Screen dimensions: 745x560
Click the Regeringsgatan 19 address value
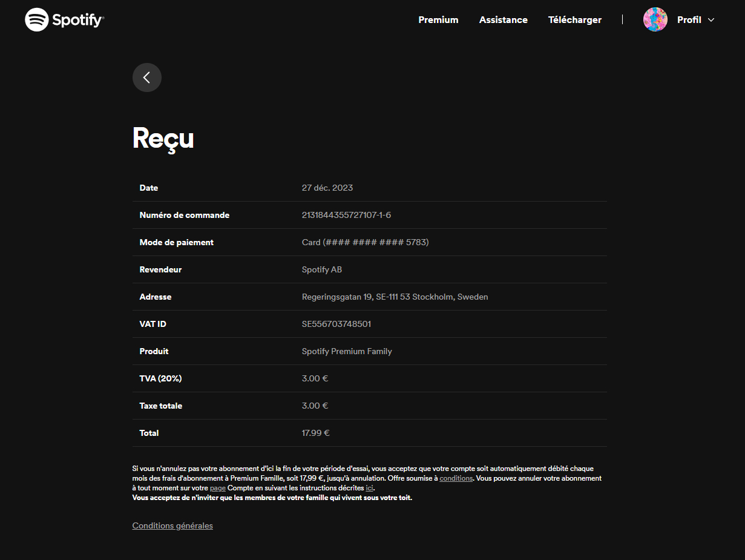click(x=395, y=297)
